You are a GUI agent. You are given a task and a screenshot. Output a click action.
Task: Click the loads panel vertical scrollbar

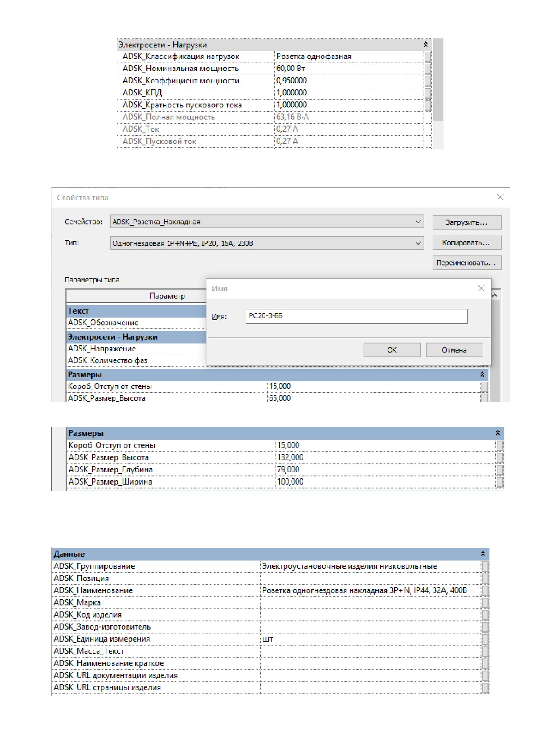(x=438, y=94)
